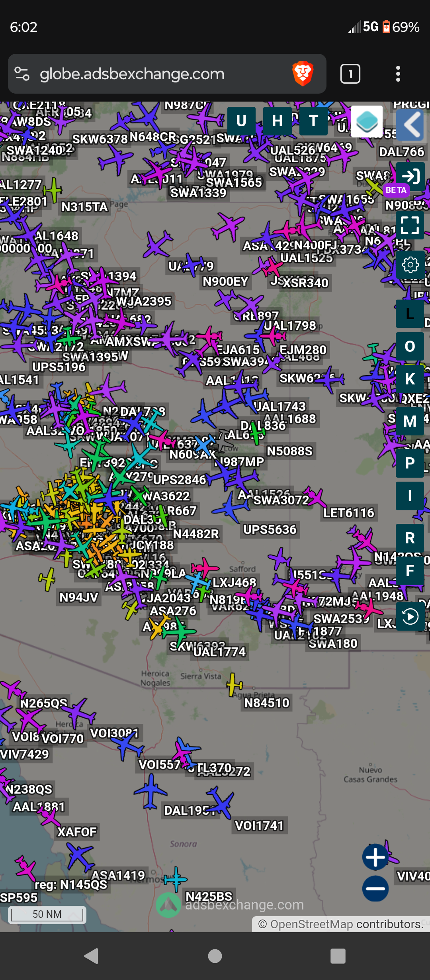Click the LXJ468 aircraft label

tap(234, 582)
